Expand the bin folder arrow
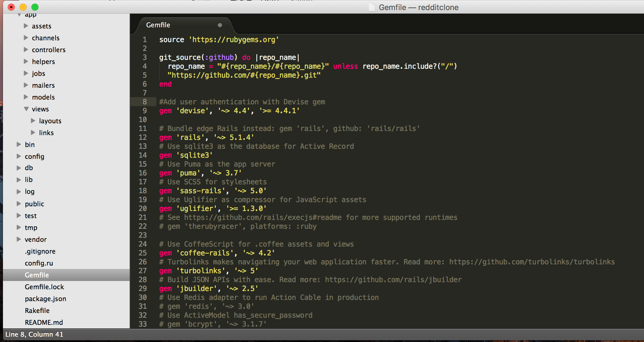Image resolution: width=644 pixels, height=342 pixels. pos(19,144)
